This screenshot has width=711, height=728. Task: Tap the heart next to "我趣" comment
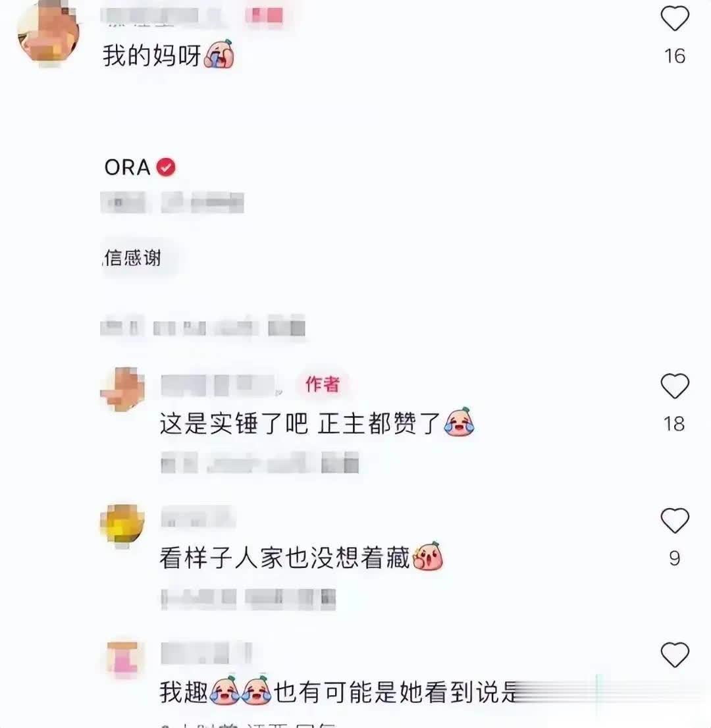tap(674, 655)
